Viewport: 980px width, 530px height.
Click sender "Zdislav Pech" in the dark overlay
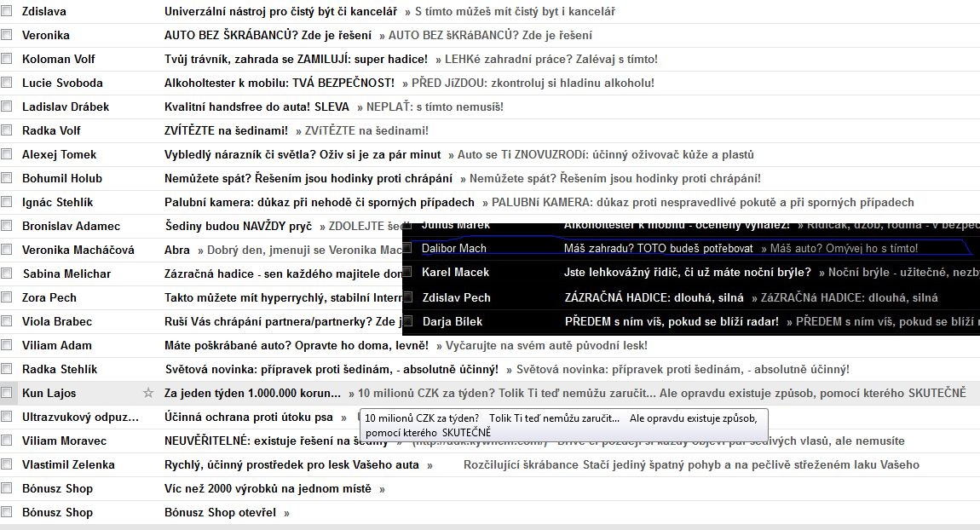click(x=456, y=297)
